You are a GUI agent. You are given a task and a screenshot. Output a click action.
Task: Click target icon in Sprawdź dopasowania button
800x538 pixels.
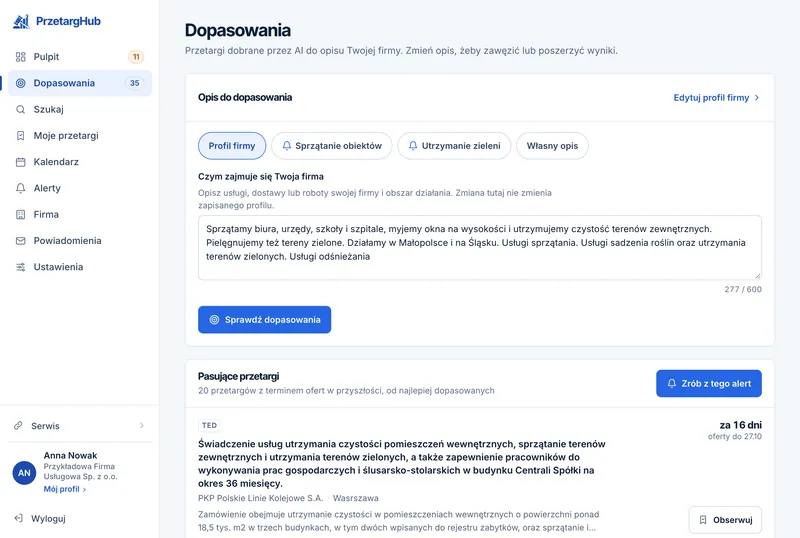214,320
